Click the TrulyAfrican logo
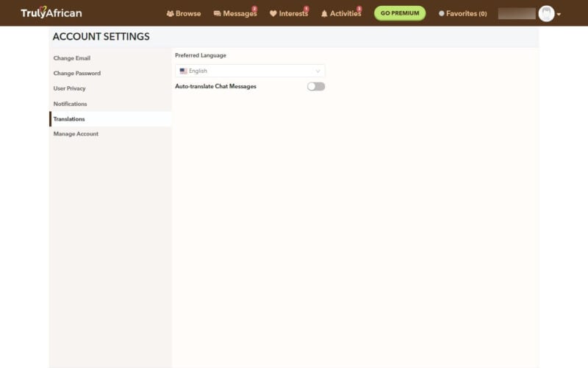The height and width of the screenshot is (368, 588). pyautogui.click(x=51, y=13)
